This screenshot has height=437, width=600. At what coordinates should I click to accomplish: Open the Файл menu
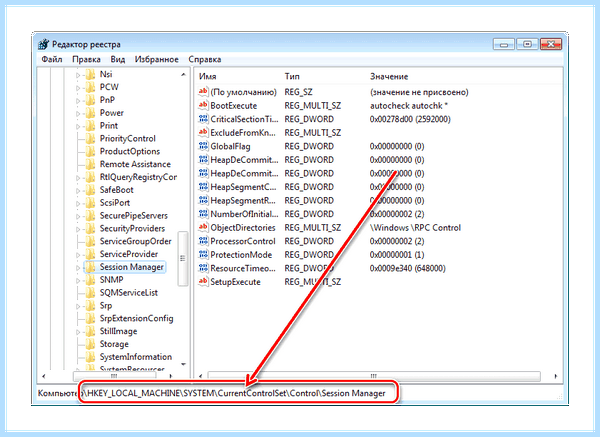click(x=52, y=59)
